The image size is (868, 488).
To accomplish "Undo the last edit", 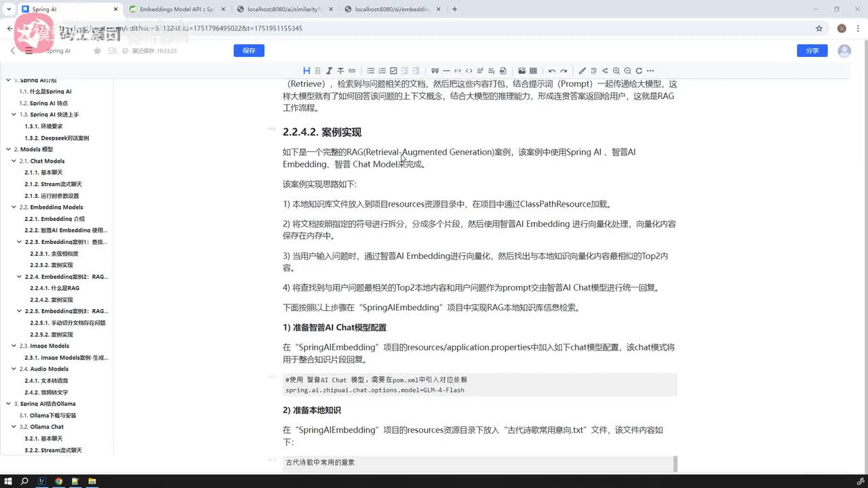I will pyautogui.click(x=552, y=70).
